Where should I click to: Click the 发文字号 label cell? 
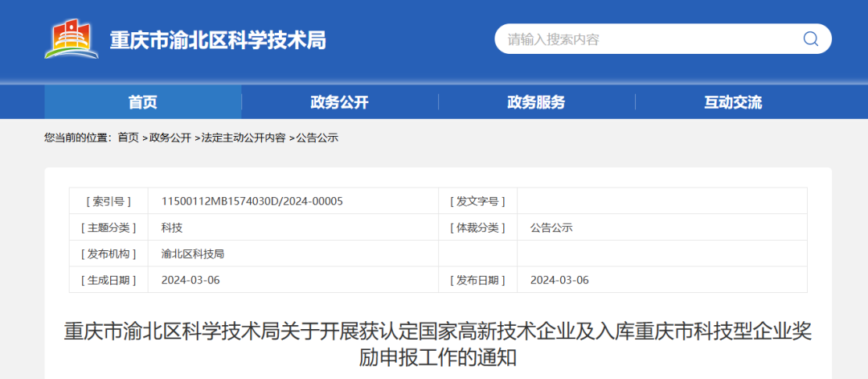coord(477,201)
